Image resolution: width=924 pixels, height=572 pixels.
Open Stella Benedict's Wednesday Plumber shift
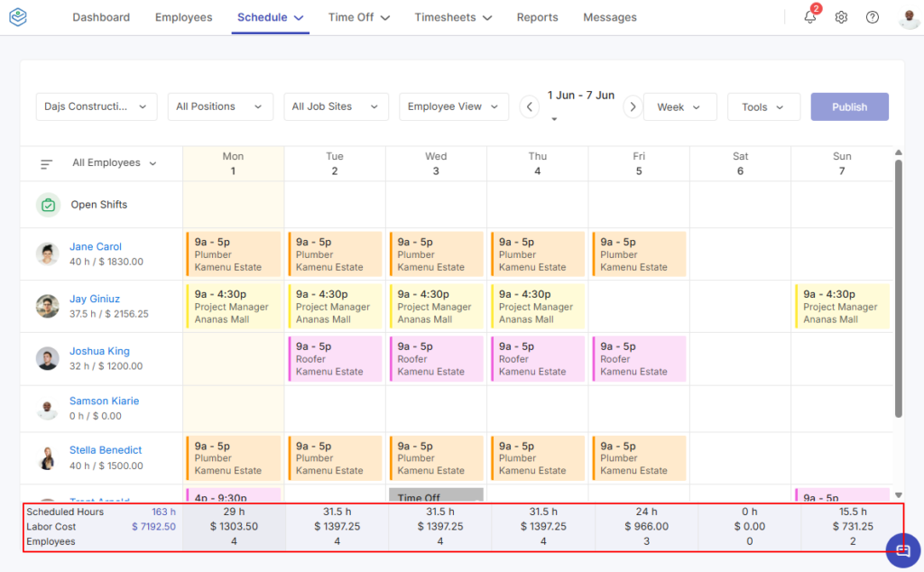pos(436,457)
